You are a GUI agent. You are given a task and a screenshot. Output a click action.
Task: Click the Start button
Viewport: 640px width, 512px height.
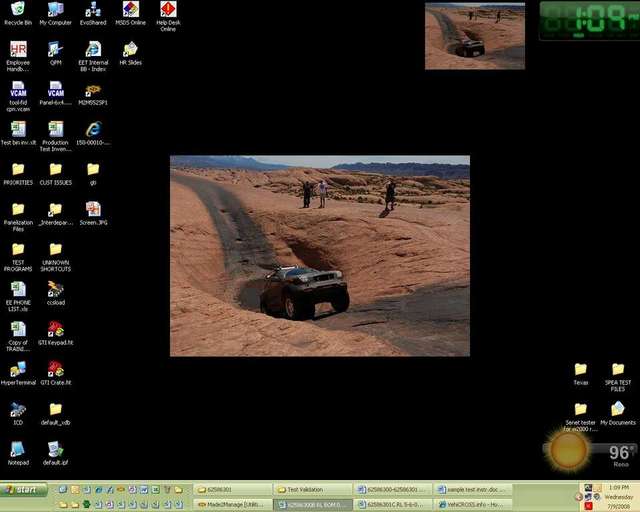24,490
